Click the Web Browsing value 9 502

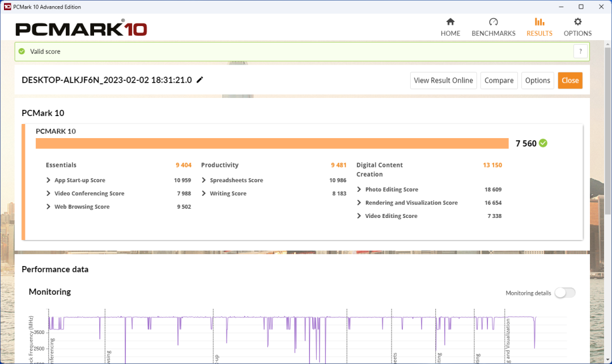(x=184, y=207)
